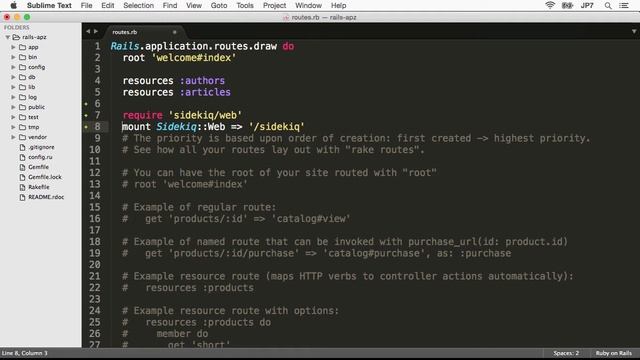This screenshot has height=360, width=640.
Task: Expand the app folder
Action: (x=13, y=47)
